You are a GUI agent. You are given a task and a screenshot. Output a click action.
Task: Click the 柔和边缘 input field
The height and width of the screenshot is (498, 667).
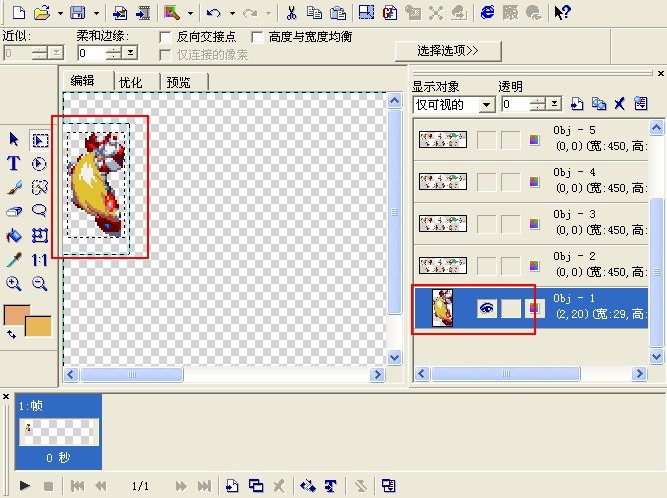point(91,53)
